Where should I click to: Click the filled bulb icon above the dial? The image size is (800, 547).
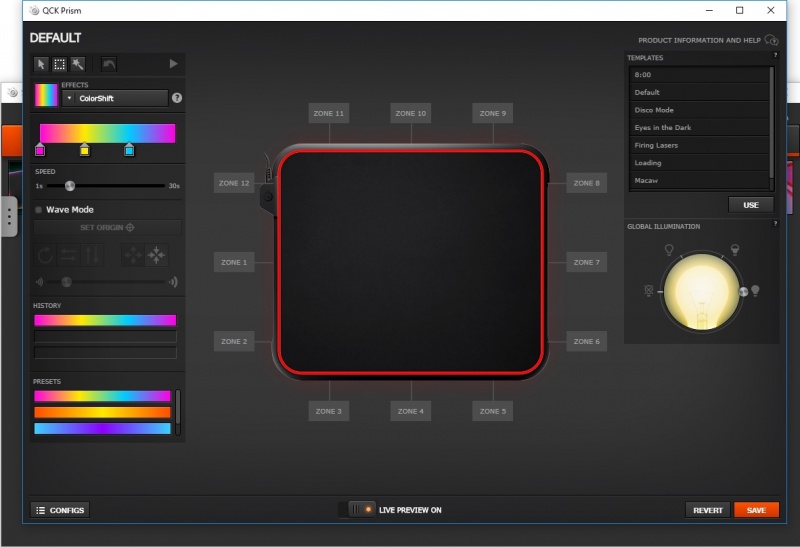click(x=735, y=250)
